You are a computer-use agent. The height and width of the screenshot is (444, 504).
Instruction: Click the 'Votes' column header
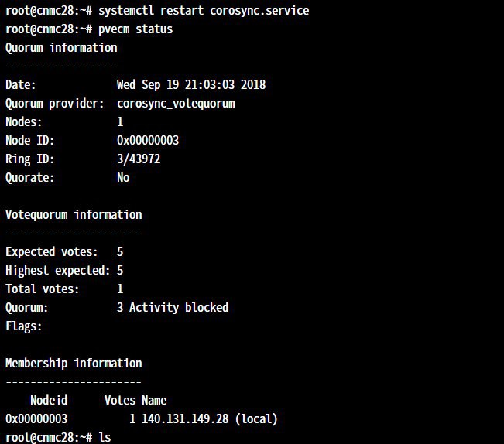[120, 401]
